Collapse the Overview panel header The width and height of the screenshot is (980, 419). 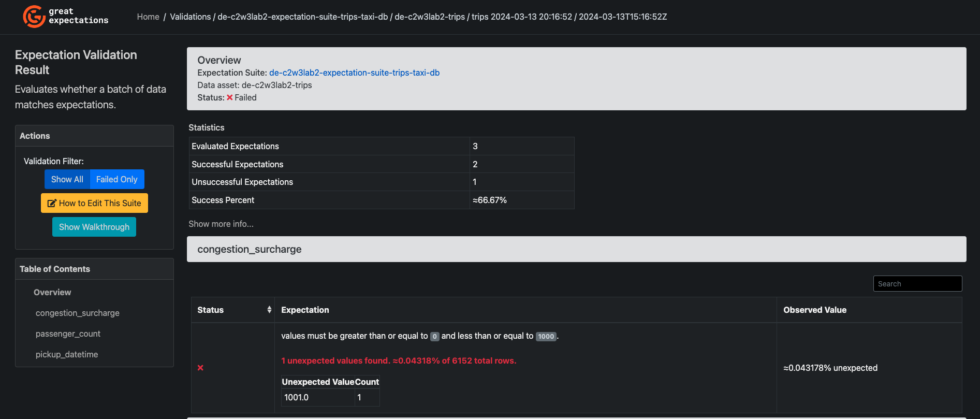220,60
